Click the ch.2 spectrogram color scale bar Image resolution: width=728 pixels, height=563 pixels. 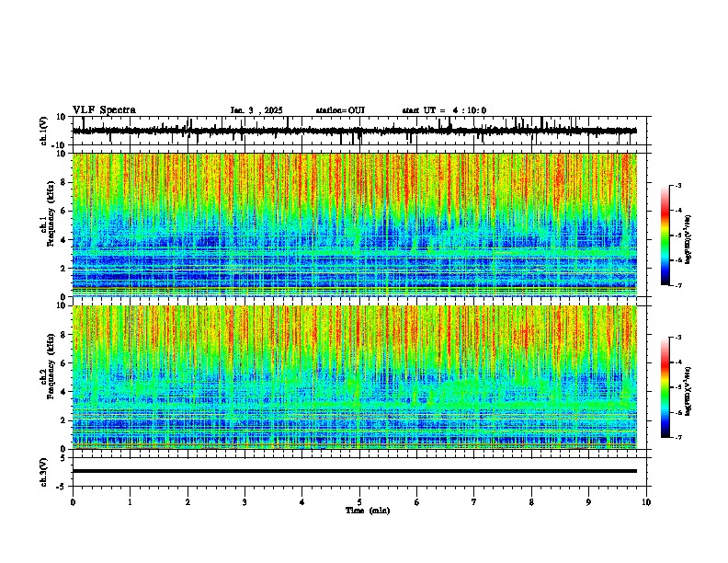coord(665,387)
